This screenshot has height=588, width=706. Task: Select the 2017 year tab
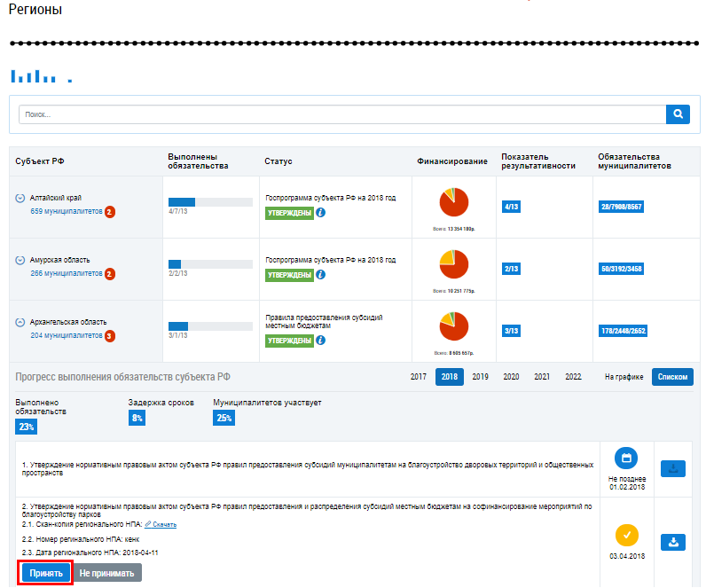419,377
